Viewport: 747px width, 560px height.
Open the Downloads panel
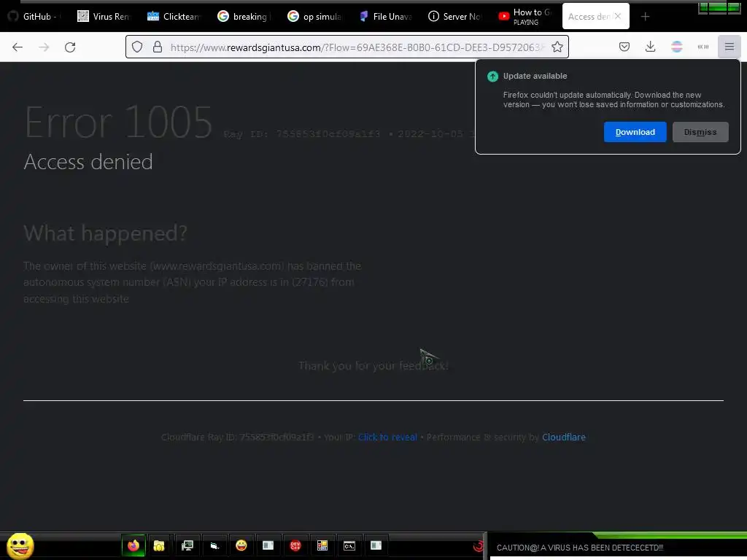click(x=650, y=47)
